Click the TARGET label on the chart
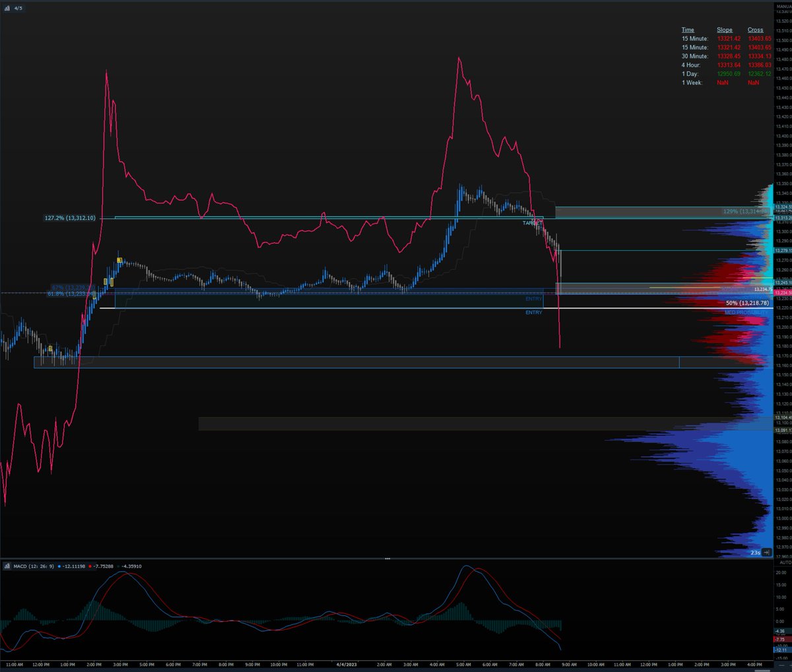Image resolution: width=792 pixels, height=672 pixels. [533, 224]
